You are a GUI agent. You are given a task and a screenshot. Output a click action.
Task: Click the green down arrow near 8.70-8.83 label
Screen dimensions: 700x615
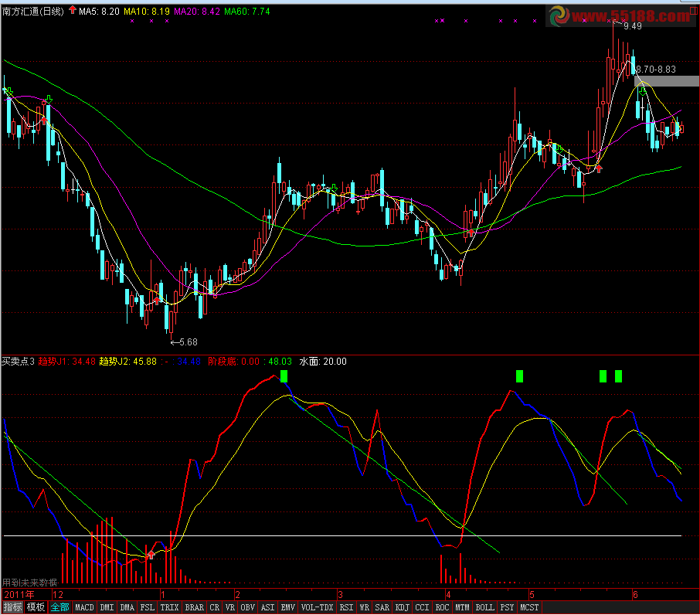[x=642, y=90]
